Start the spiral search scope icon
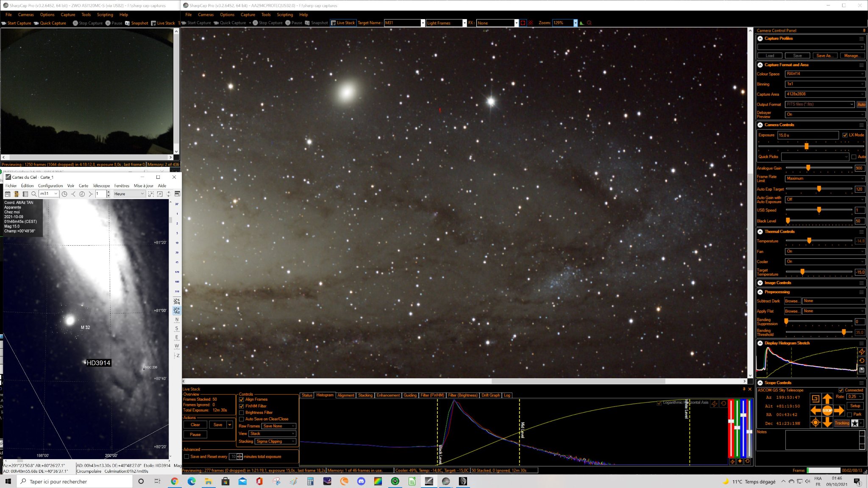This screenshot has width=868, height=488. click(815, 398)
